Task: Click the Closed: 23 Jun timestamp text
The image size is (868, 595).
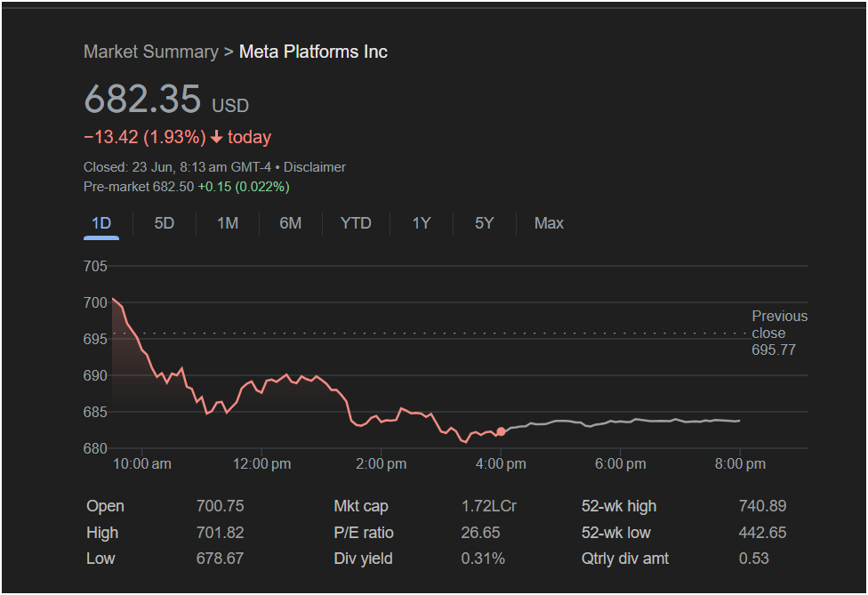Action: click(177, 167)
